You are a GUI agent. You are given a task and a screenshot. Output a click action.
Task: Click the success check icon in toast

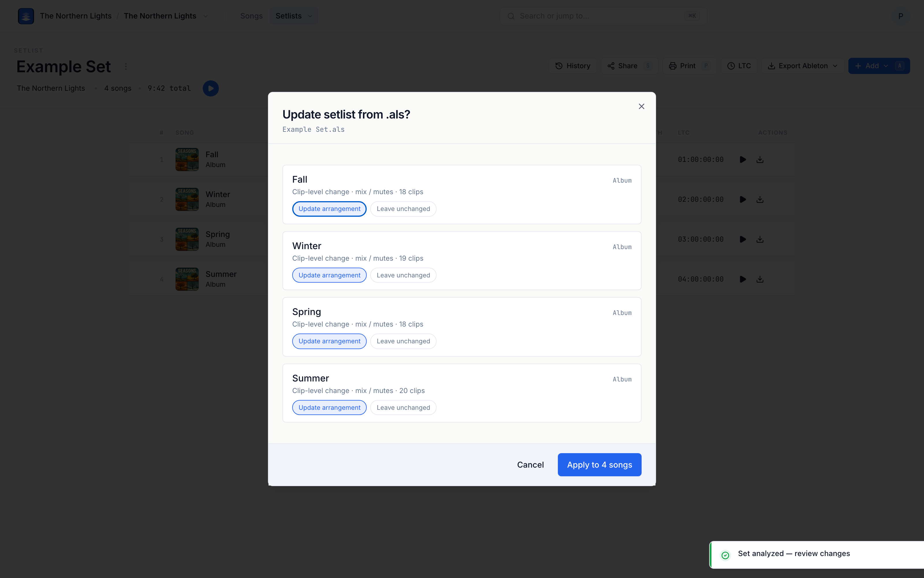[725, 555]
